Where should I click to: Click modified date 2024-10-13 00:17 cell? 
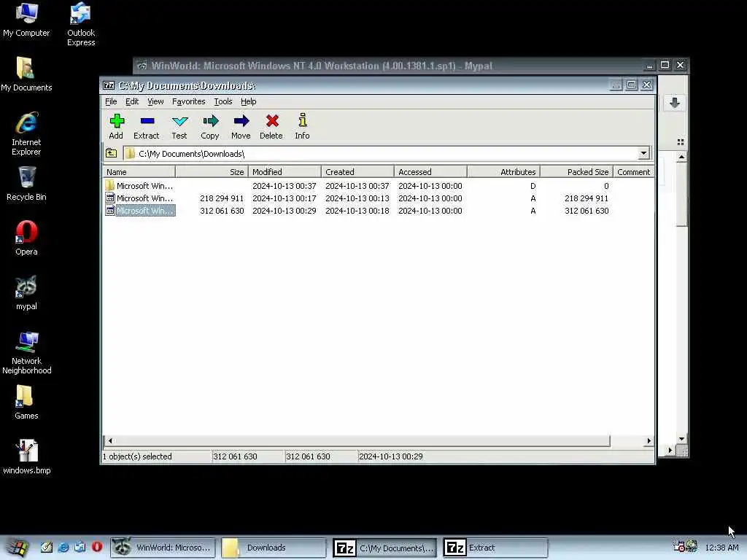click(284, 198)
